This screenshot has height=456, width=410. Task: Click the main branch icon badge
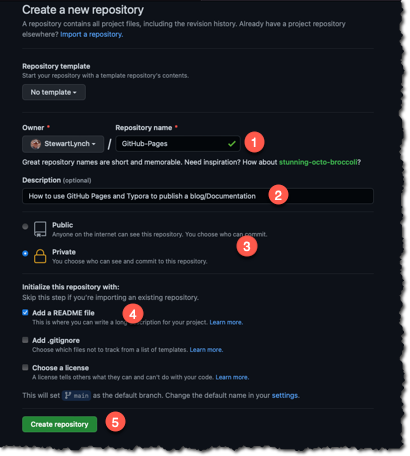coord(76,395)
